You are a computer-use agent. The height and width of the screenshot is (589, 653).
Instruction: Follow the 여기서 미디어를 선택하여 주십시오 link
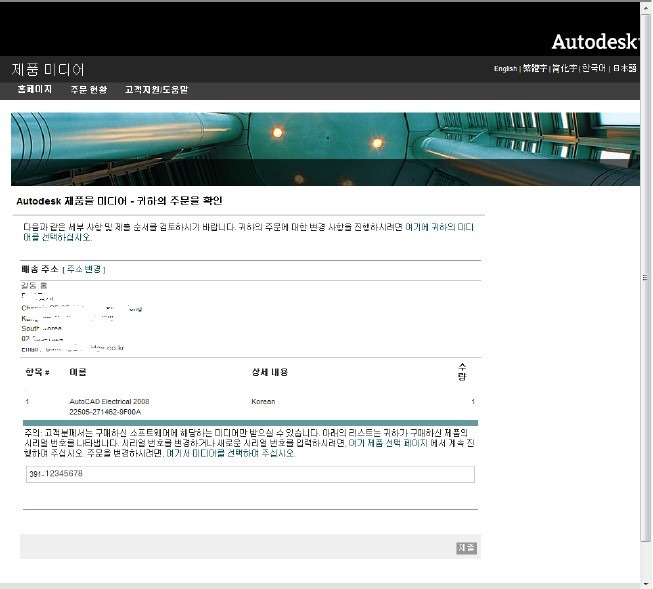coord(230,453)
